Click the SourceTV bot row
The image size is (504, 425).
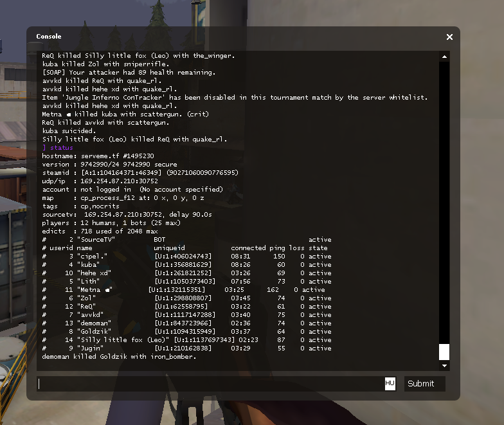click(186, 240)
